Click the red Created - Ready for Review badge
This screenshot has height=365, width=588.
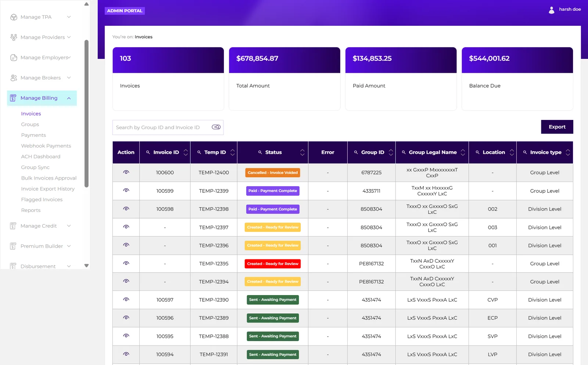273,264
